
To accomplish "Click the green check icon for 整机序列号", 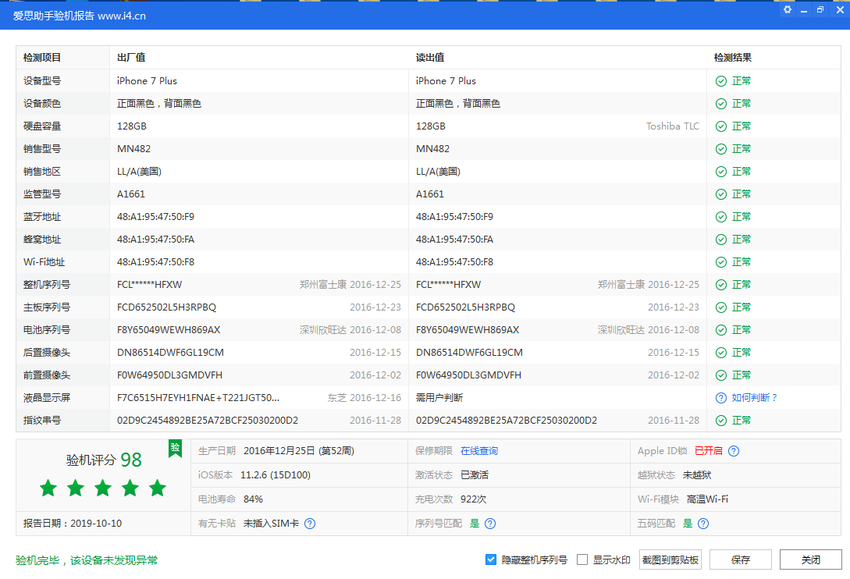I will point(721,285).
